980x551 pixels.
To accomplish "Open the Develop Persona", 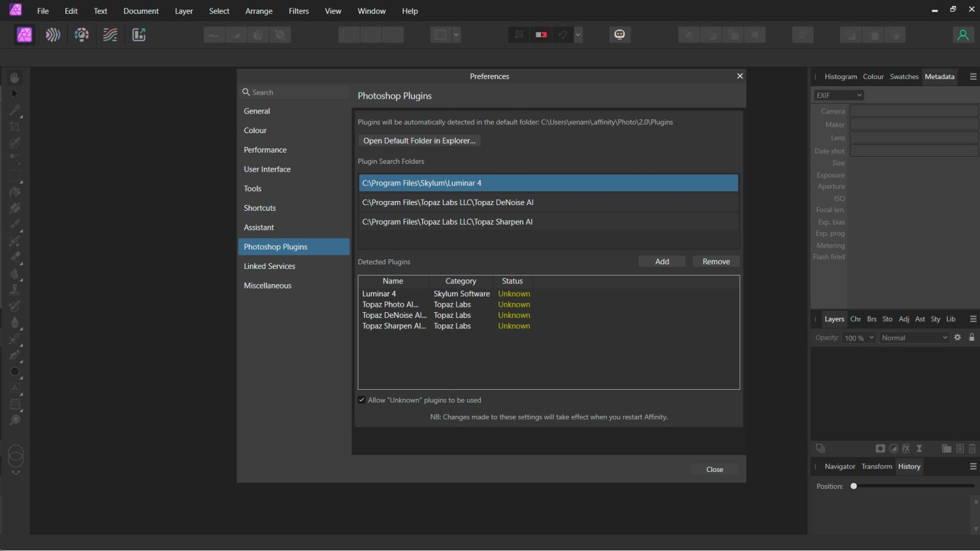I will click(x=81, y=35).
